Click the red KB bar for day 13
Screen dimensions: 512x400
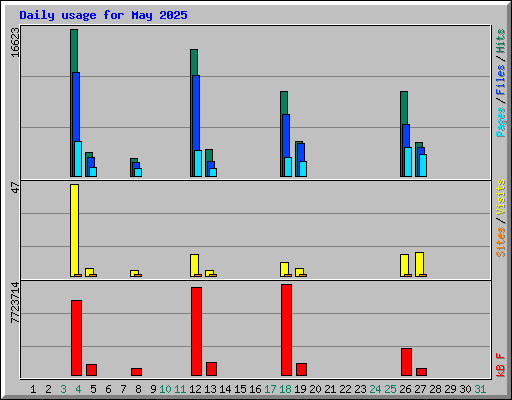(x=211, y=369)
